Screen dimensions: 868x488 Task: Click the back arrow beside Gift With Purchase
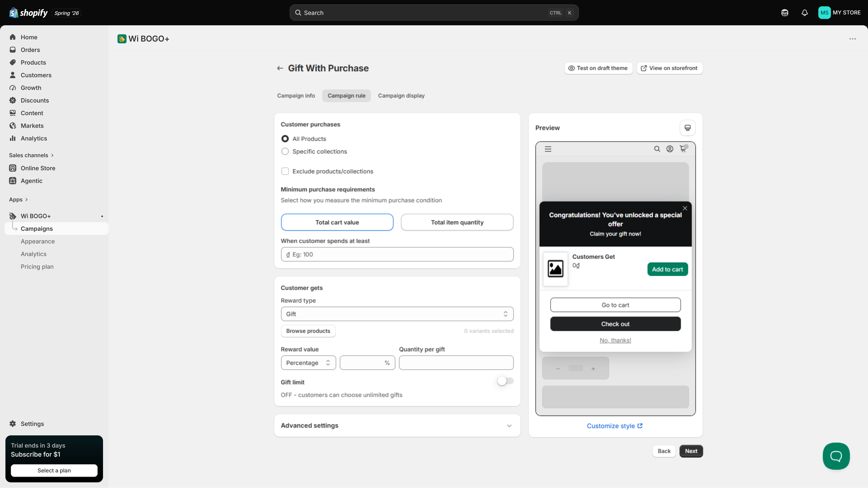(280, 68)
